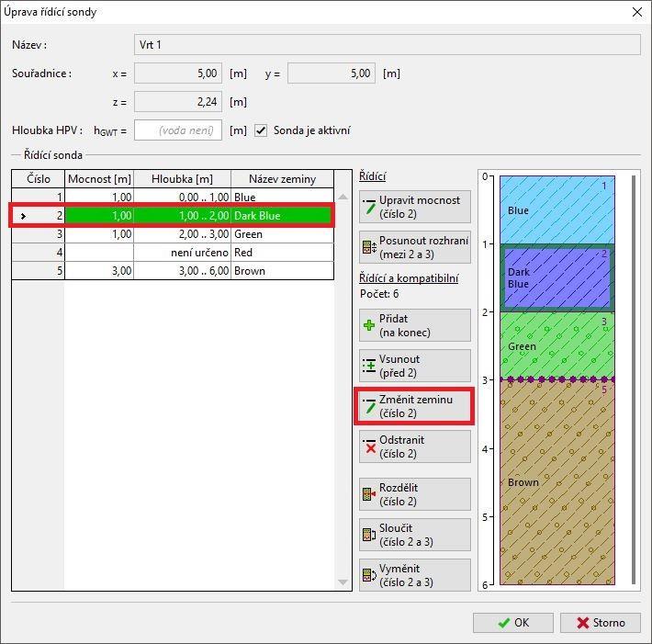Select the Brown soil name cell in row 5

click(282, 270)
